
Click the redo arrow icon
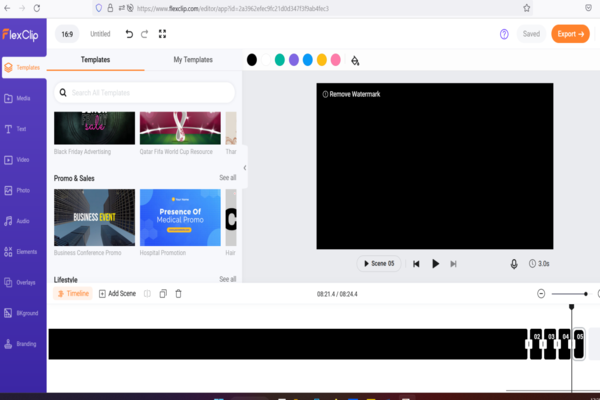click(x=144, y=34)
